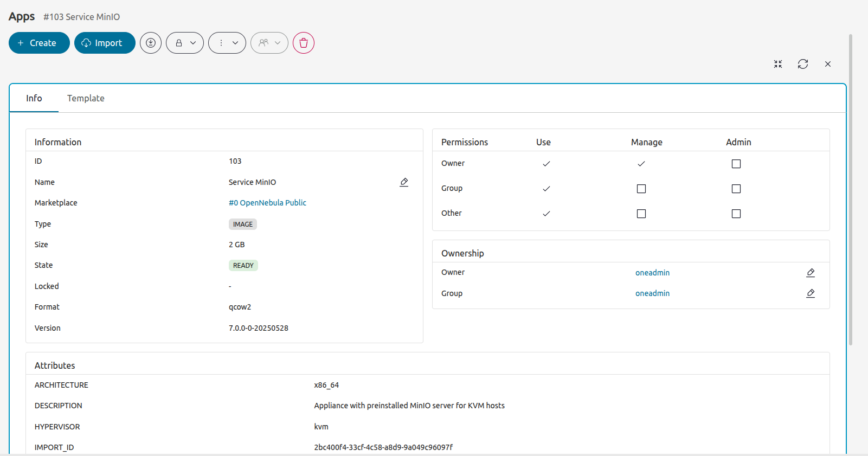Edit the Owner with pencil icon
Viewport: 868px width, 456px height.
811,273
